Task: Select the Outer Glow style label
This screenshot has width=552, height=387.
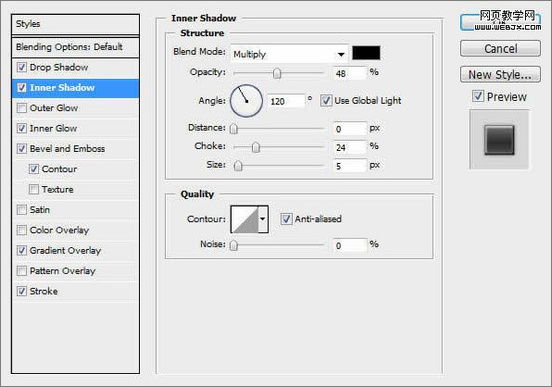Action: pyautogui.click(x=54, y=108)
